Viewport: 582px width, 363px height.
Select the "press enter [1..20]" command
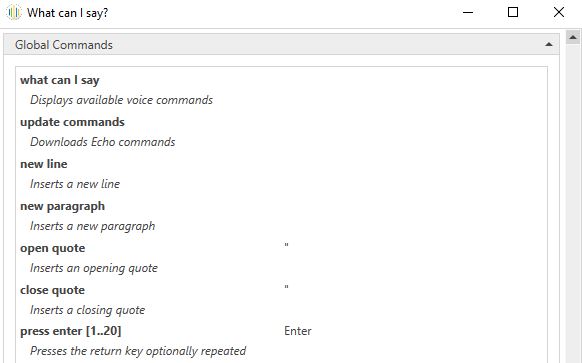click(71, 331)
